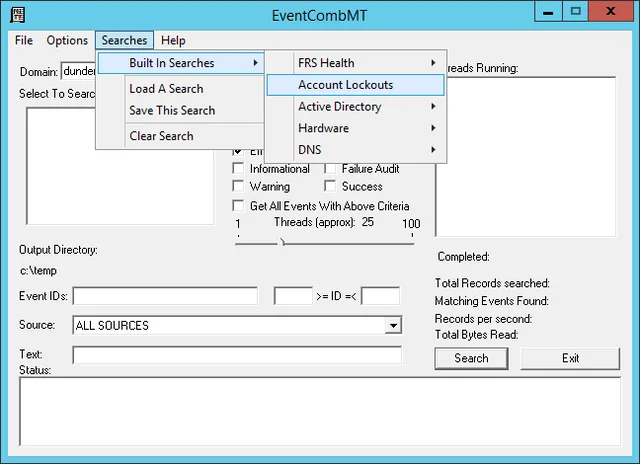This screenshot has width=640, height=464.
Task: Click the c:\temp output directory text
Action: pos(38,271)
